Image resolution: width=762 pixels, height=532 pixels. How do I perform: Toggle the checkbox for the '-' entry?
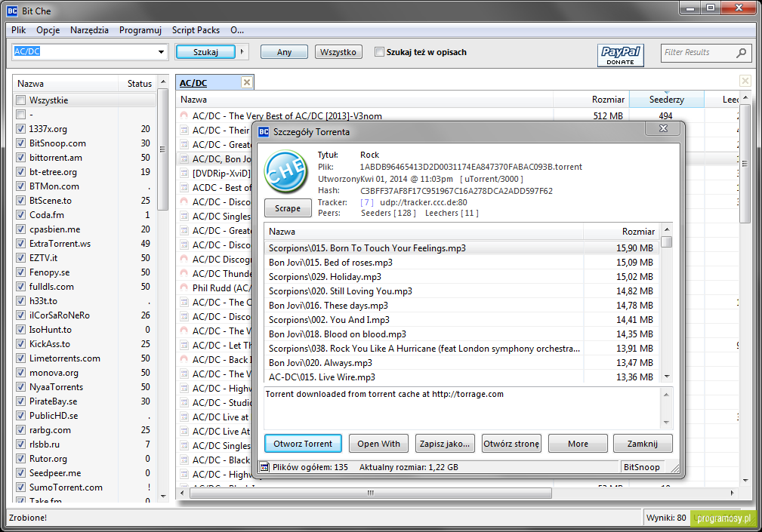pos(21,115)
